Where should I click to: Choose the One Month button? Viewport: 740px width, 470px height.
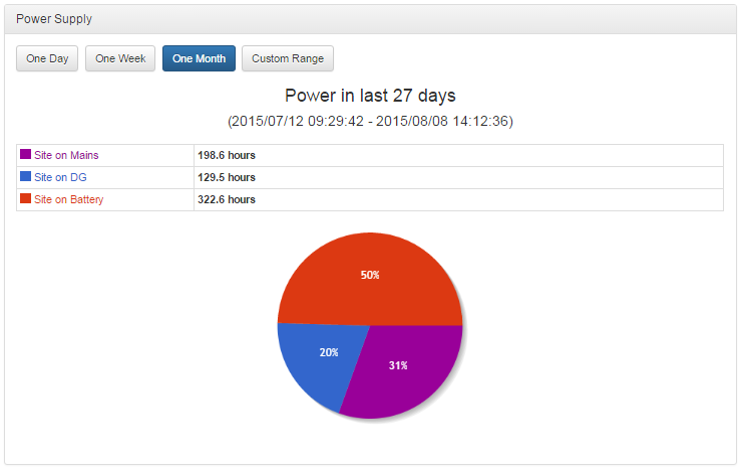(199, 59)
